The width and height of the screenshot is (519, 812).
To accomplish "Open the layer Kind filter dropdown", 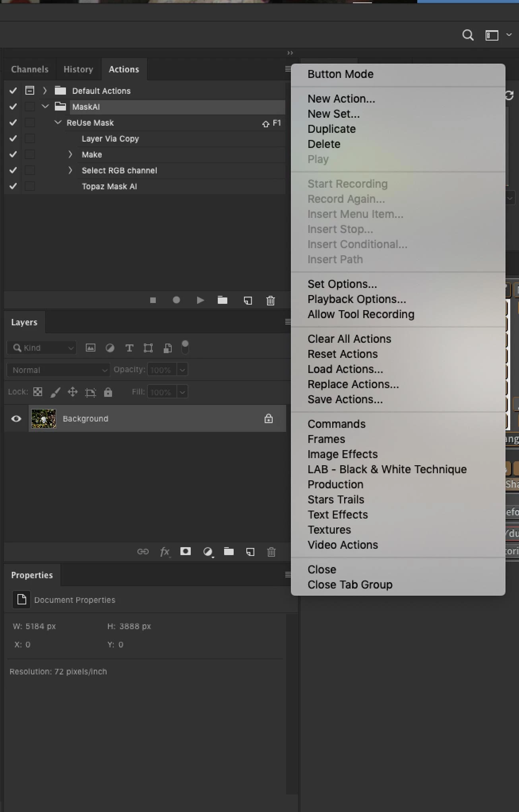I will [x=42, y=348].
